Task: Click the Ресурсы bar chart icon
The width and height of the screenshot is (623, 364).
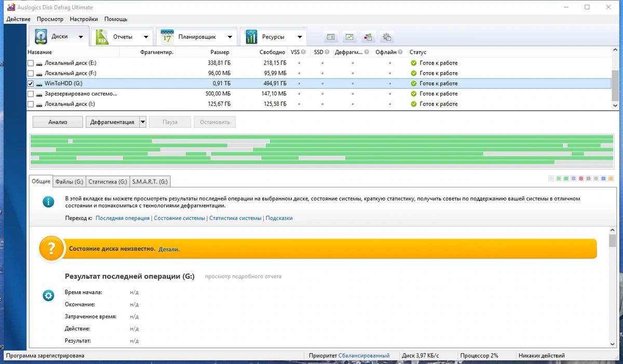Action: click(x=251, y=37)
